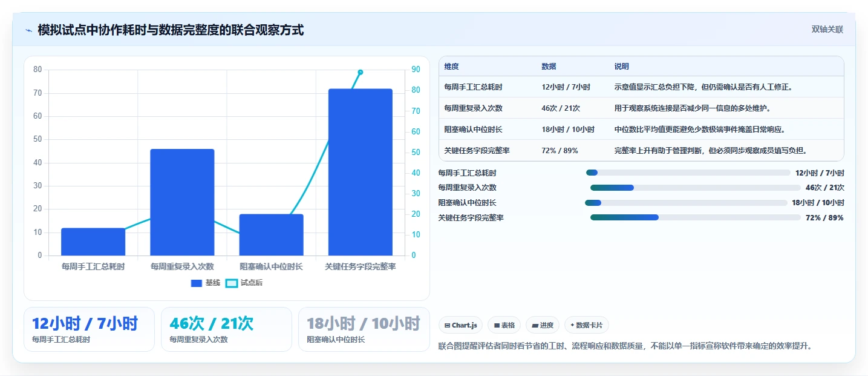This screenshot has width=868, height=376.
Task: Click the 阻塞确认中位时长 bar in chart
Action: point(271,235)
